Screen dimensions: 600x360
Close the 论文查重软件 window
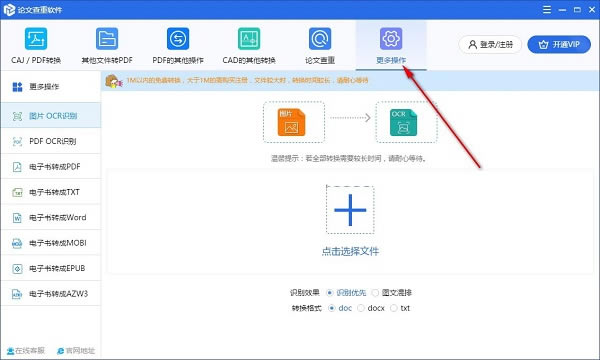pos(592,10)
